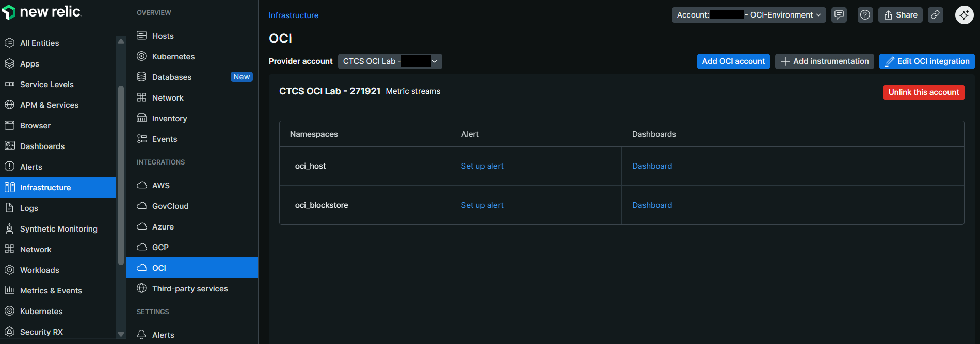The image size is (980, 344).
Task: Click the Azure cloud icon
Action: (x=141, y=226)
